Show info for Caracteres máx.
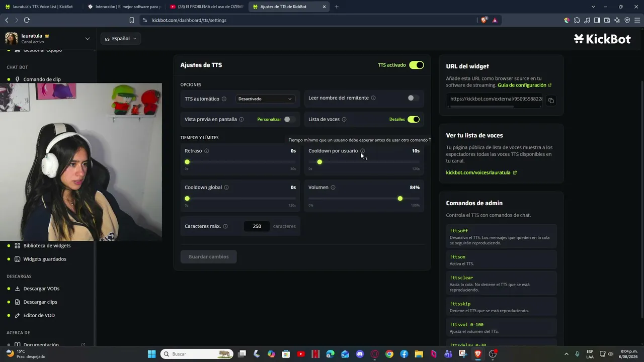This screenshot has height=362, width=644. pyautogui.click(x=225, y=226)
